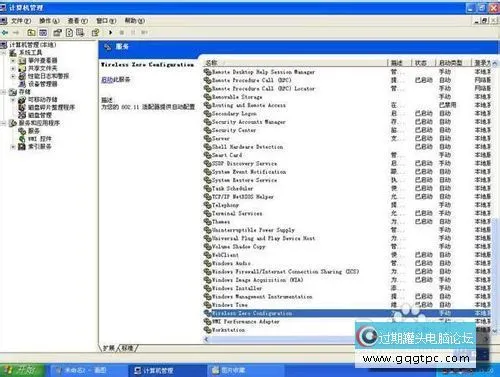
Task: Click the 开始 Start button on taskbar
Action: 22,370
